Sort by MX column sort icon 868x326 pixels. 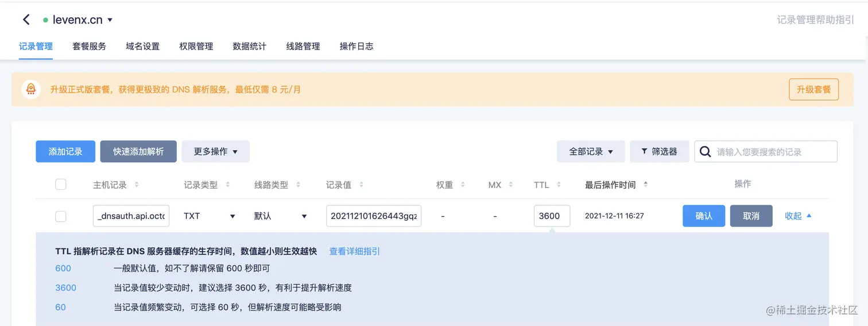pos(511,185)
